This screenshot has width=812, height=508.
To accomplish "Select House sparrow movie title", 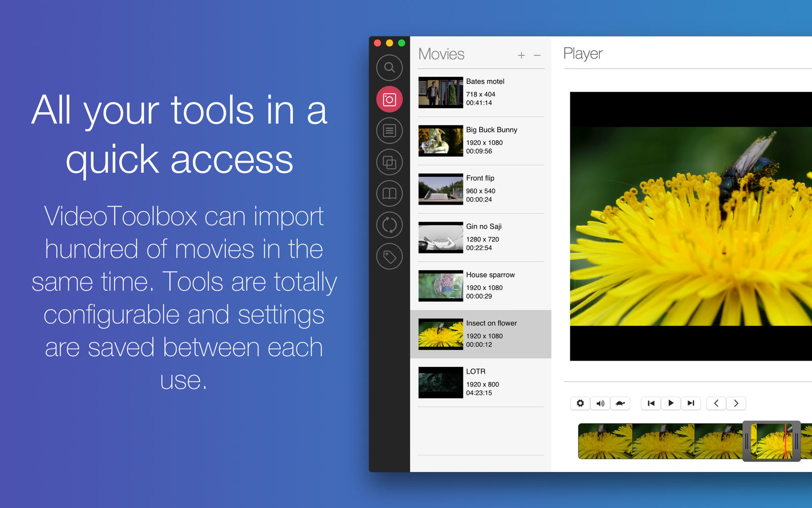I will (x=490, y=275).
